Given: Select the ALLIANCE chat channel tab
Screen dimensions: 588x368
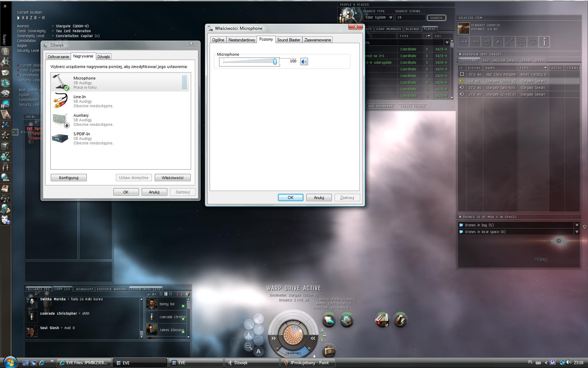Looking at the screenshot, I should click(38, 289).
